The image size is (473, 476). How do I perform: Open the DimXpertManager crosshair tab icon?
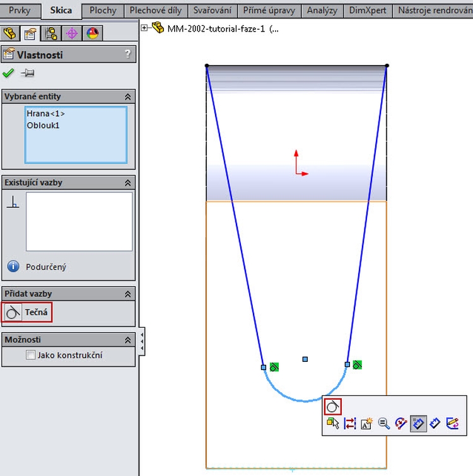click(x=72, y=33)
